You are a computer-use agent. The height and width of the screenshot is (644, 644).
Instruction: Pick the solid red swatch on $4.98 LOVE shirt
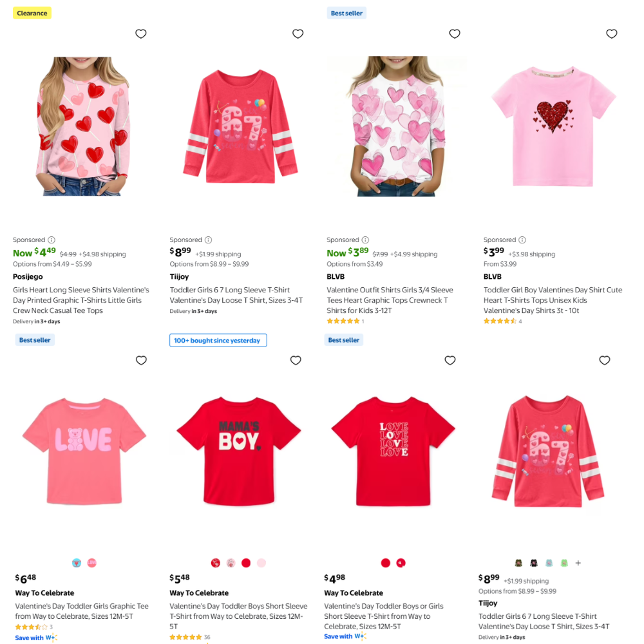(x=385, y=563)
